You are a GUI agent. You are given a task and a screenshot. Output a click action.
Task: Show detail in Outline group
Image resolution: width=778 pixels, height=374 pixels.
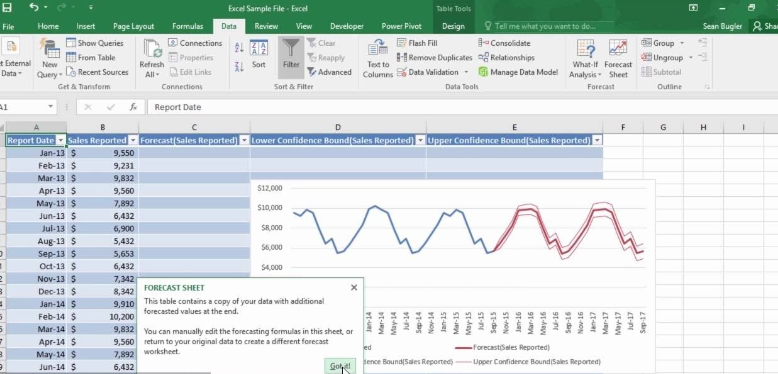(x=703, y=43)
